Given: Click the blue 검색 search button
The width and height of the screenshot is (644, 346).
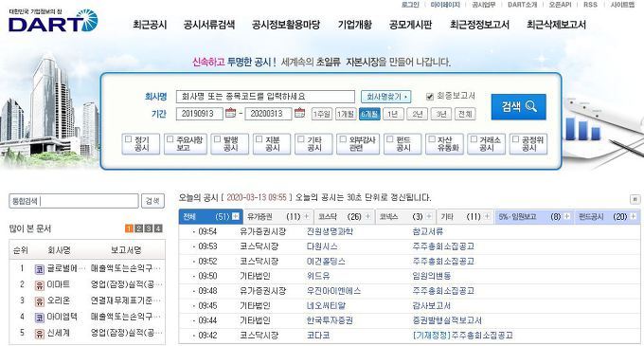Looking at the screenshot, I should pyautogui.click(x=518, y=107).
